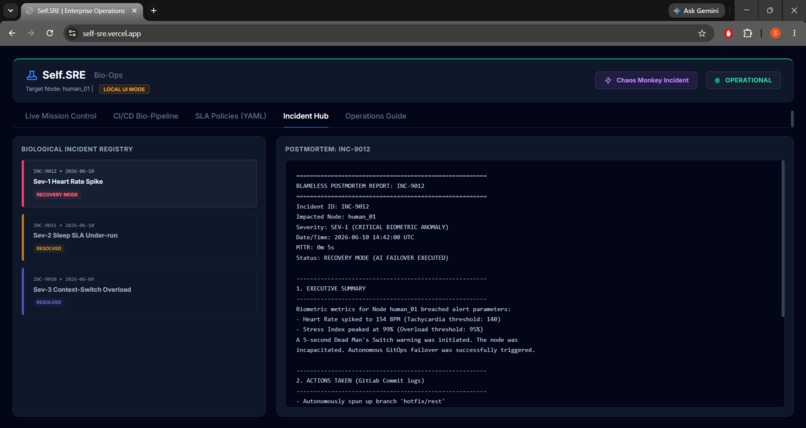Open the tab search dropdown arrow

(x=10, y=10)
